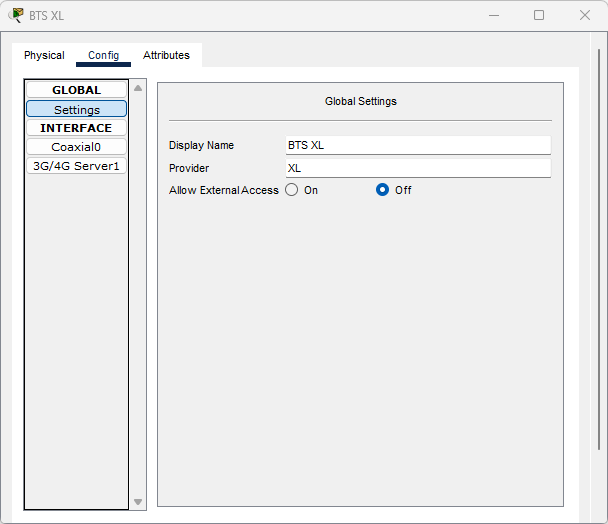Click the INTERFACE section header button
This screenshot has width=608, height=524.
click(x=76, y=128)
